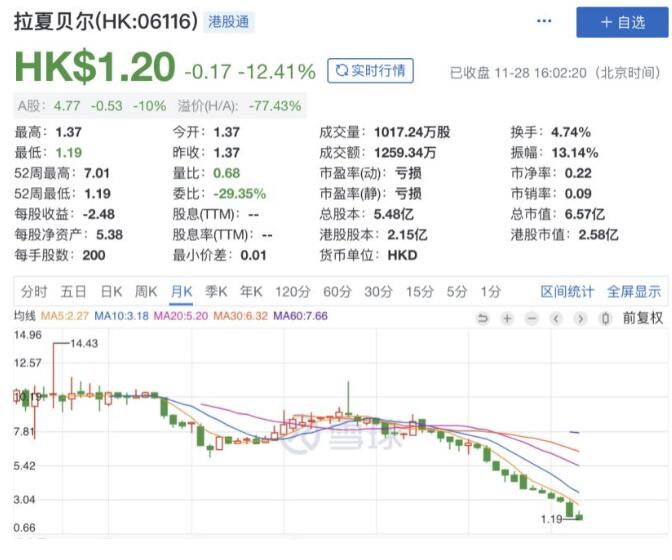The height and width of the screenshot is (560, 672).
Task: Click the 每股净资产 value 5.38
Action: (x=109, y=235)
